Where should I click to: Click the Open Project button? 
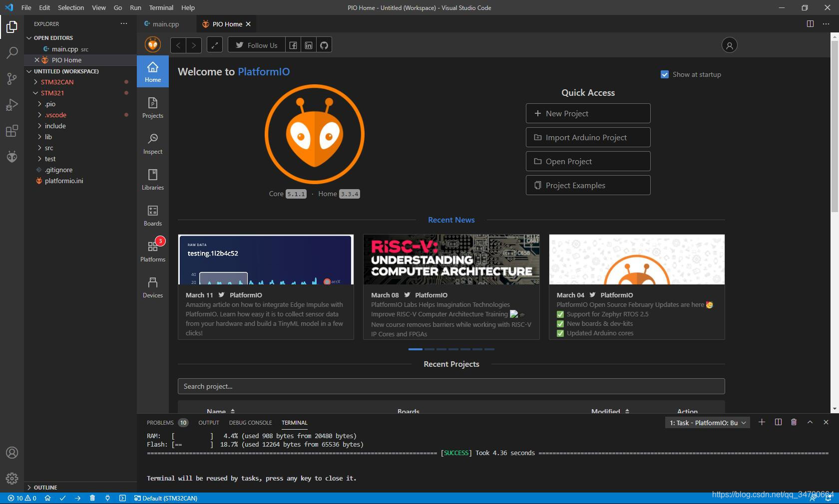588,161
